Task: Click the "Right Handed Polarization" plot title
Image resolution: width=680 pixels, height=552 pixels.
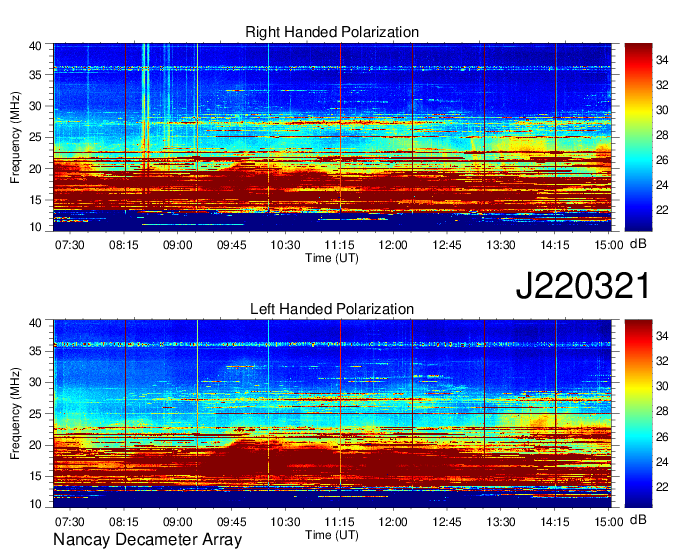Action: [x=332, y=32]
